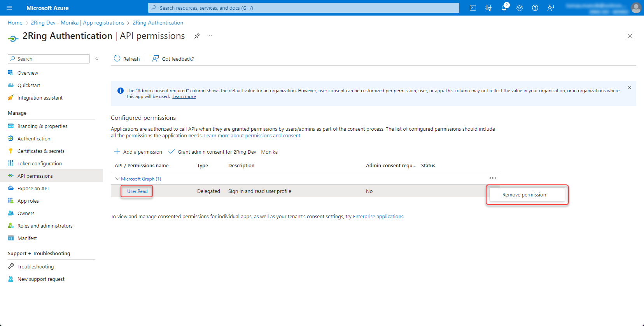
Task: Follow the Enterprise applications link
Action: pyautogui.click(x=378, y=216)
